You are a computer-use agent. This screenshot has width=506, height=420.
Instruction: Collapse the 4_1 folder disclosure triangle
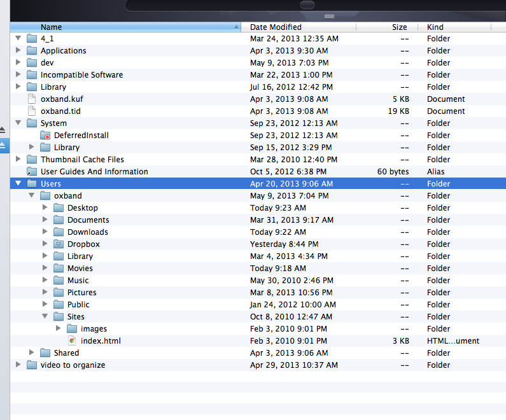tap(18, 38)
